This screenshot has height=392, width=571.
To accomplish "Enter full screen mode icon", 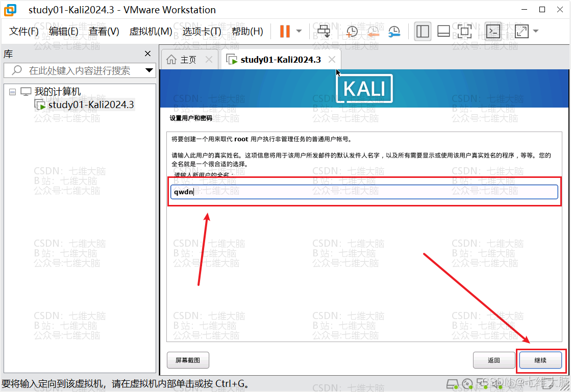I will [x=464, y=31].
